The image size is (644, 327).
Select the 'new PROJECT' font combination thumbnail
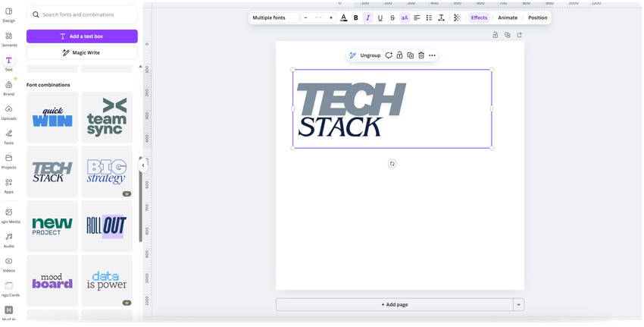click(x=52, y=226)
